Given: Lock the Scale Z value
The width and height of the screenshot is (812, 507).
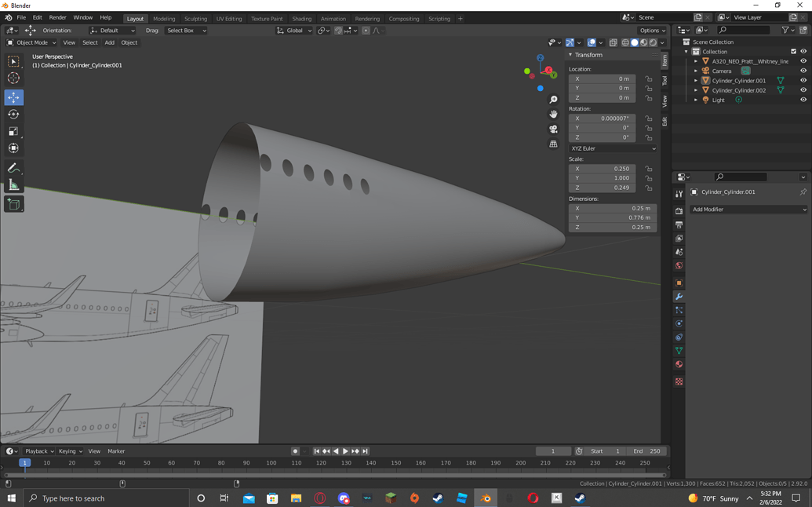Looking at the screenshot, I should pos(648,188).
